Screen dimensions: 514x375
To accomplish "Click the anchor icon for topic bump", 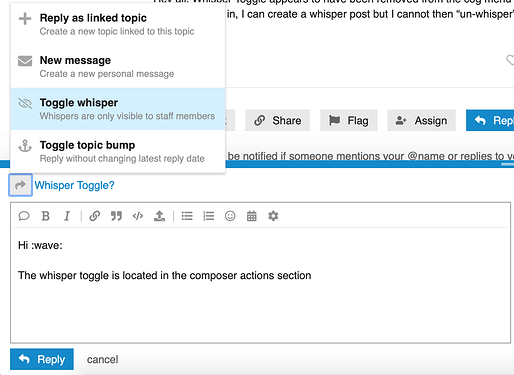I will (25, 146).
